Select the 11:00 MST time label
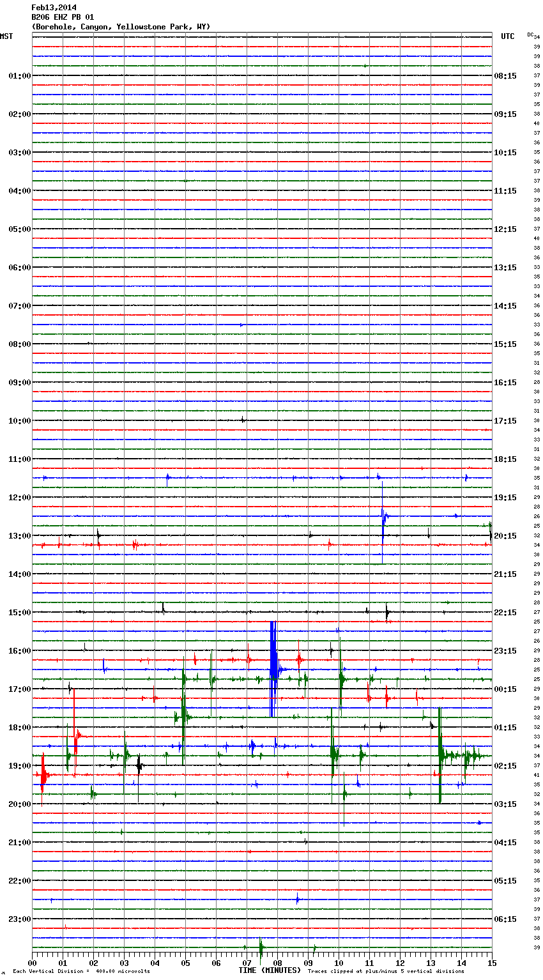 19,459
